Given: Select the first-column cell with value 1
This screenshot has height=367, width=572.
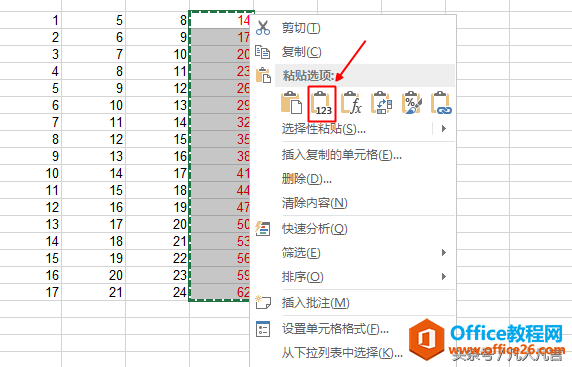Looking at the screenshot, I should click(x=31, y=20).
